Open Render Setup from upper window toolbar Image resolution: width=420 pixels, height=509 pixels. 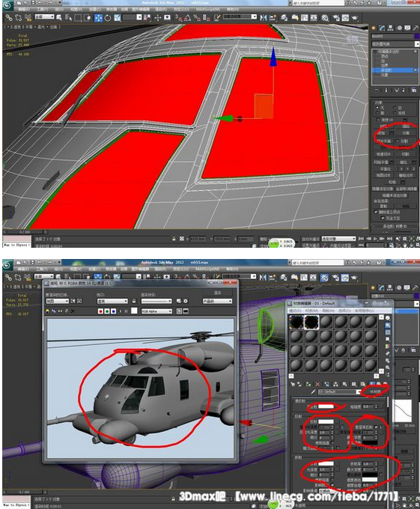335,17
